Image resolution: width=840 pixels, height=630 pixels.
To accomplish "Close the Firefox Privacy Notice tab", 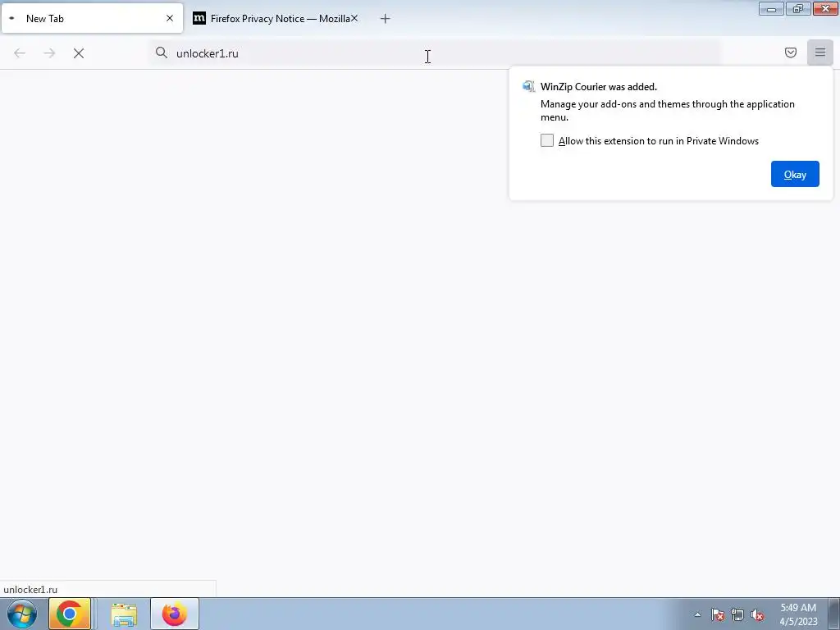I will coord(354,18).
